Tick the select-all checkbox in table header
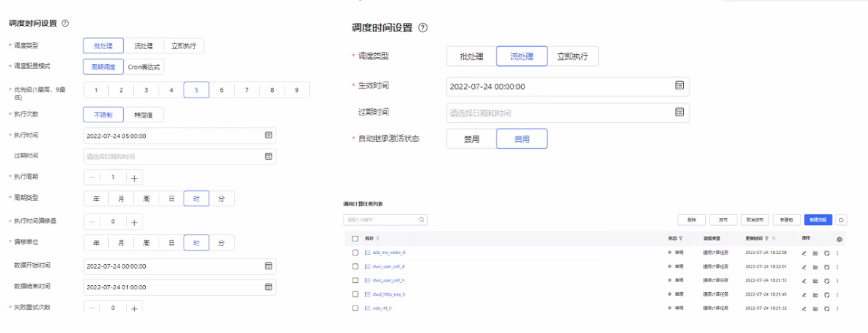Image resolution: width=868 pixels, height=333 pixels. click(355, 238)
